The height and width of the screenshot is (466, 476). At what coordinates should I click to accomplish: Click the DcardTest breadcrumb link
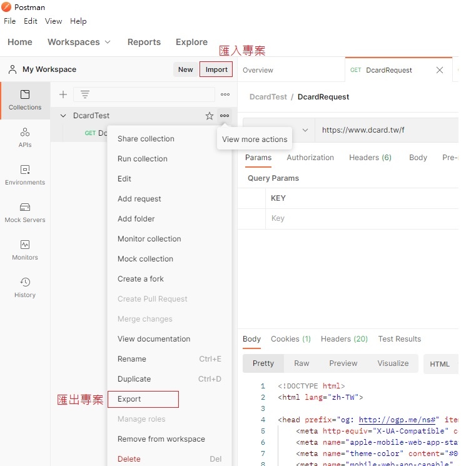pos(268,97)
